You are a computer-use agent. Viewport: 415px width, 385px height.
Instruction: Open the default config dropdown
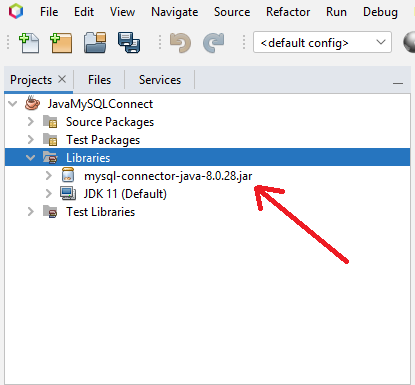[x=322, y=42]
